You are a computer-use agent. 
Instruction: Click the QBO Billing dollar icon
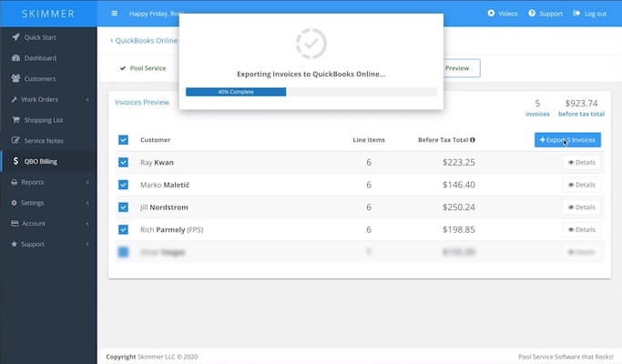tap(15, 160)
